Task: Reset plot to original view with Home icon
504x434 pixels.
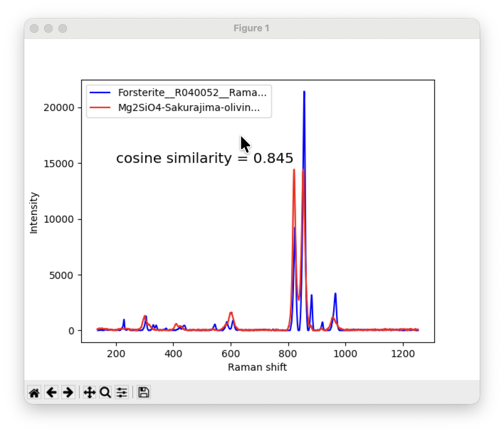Action: pyautogui.click(x=34, y=393)
